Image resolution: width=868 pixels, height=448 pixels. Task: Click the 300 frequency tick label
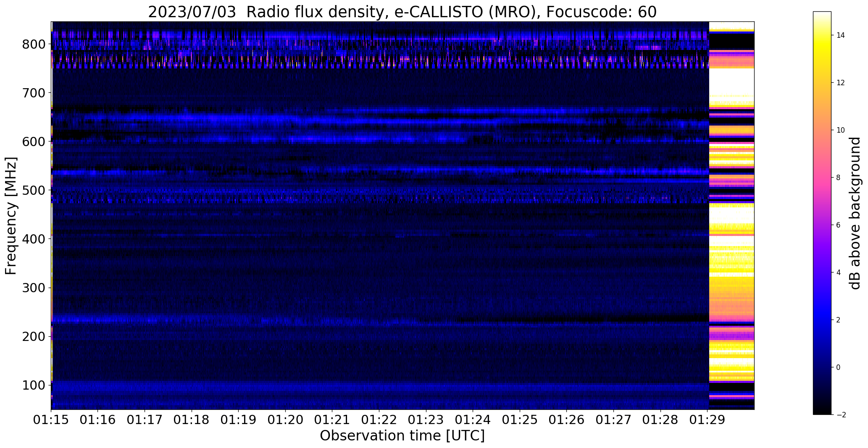pyautogui.click(x=34, y=288)
